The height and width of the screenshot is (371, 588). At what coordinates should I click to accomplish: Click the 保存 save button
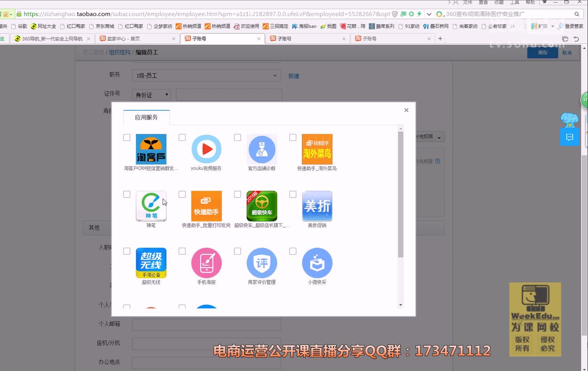[x=542, y=53]
